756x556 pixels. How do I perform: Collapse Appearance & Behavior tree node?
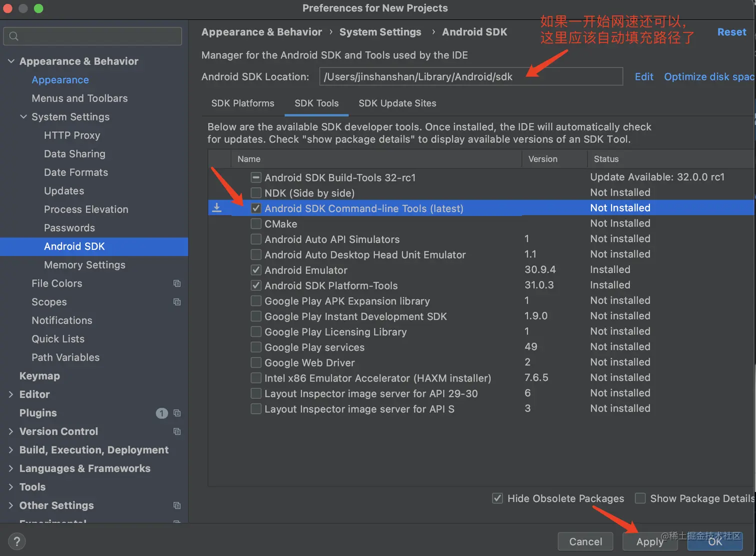[11, 61]
